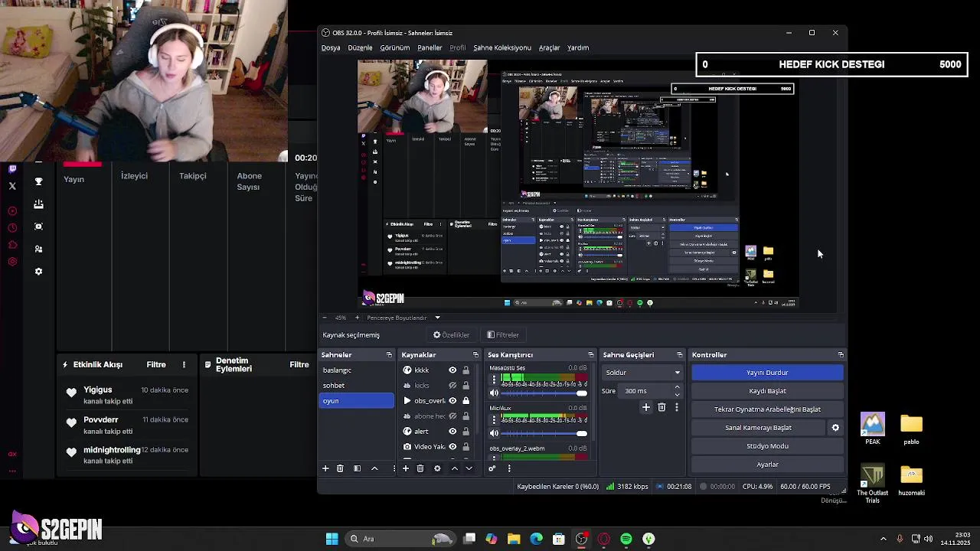Add a source in Kaynaklar panel
Image resolution: width=980 pixels, height=551 pixels.
(x=406, y=468)
